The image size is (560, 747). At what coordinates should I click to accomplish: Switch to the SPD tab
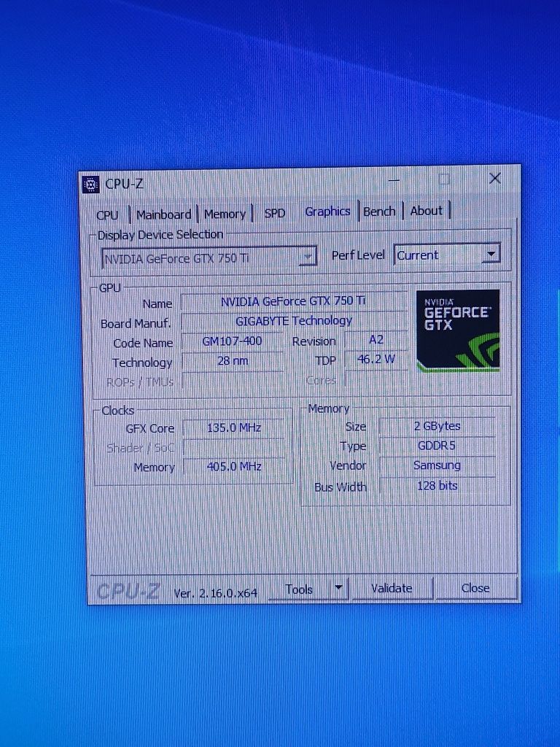275,213
